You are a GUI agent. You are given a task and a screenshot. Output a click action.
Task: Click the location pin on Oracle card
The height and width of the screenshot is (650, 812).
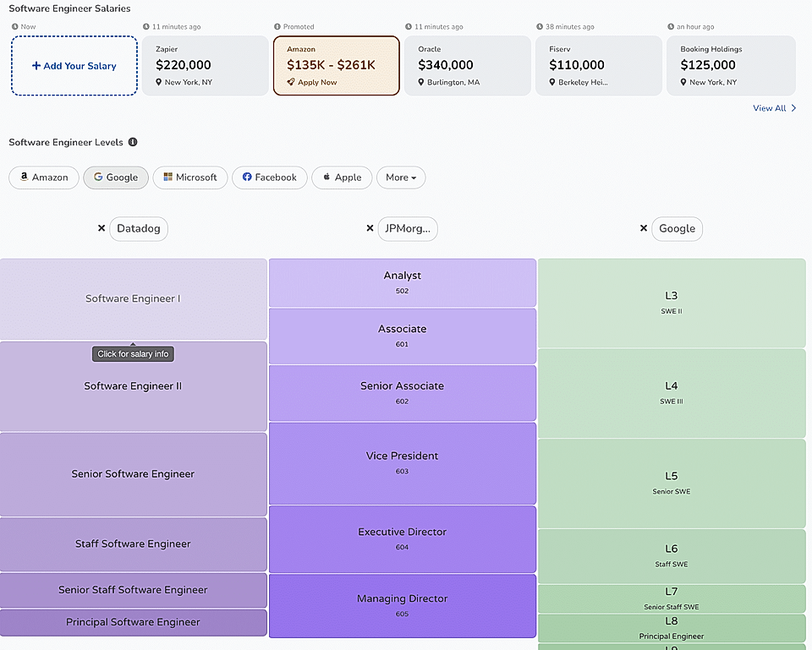pyautogui.click(x=421, y=82)
